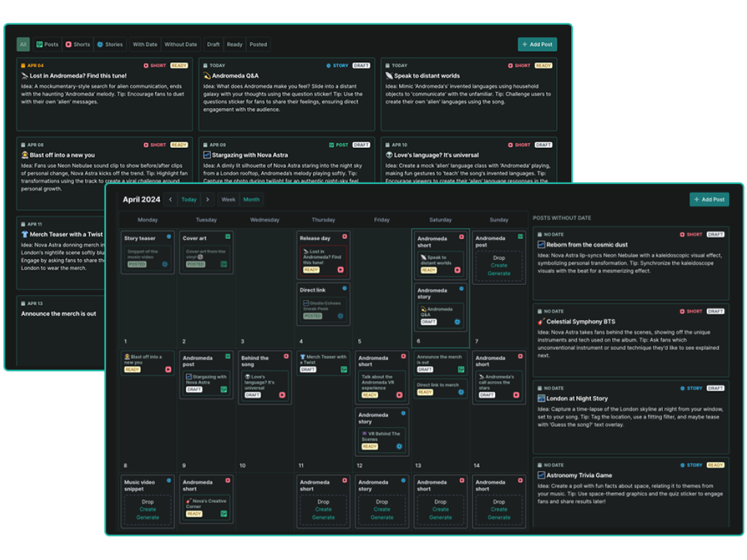
Task: Click the Add Post button
Action: pos(710,199)
